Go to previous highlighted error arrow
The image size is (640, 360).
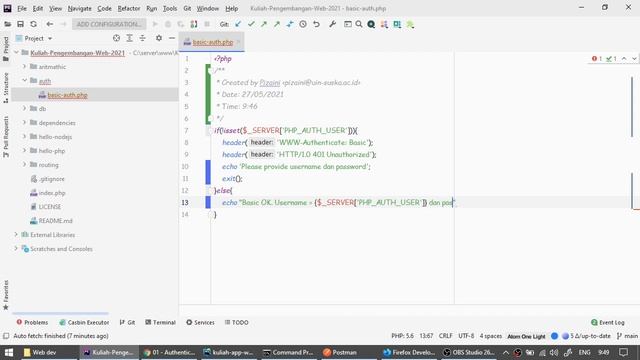(624, 59)
